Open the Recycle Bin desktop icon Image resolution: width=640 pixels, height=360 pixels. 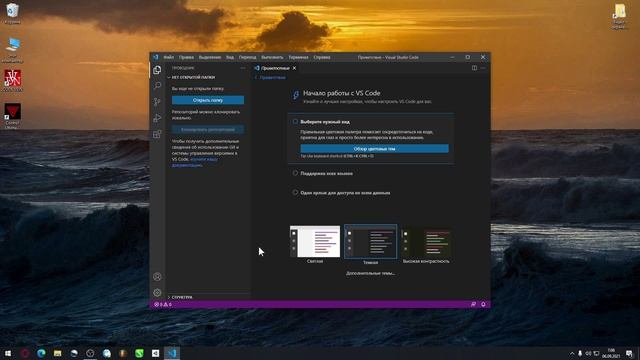[x=12, y=13]
